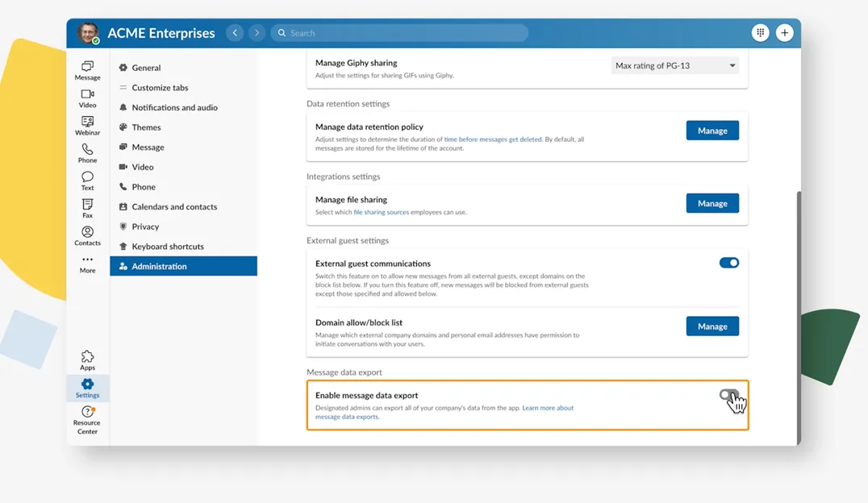This screenshot has height=503, width=868.
Task: Select Keyboard shortcuts settings tab
Action: coord(167,247)
